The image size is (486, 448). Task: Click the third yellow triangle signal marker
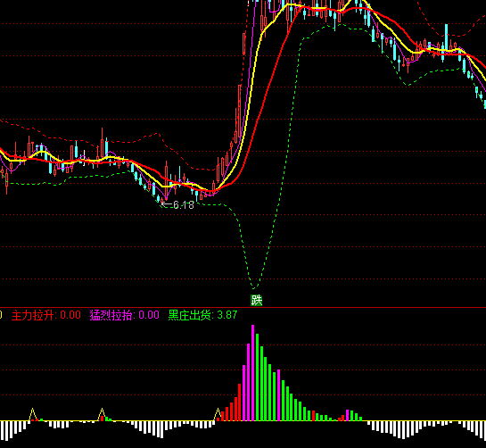pos(218,414)
